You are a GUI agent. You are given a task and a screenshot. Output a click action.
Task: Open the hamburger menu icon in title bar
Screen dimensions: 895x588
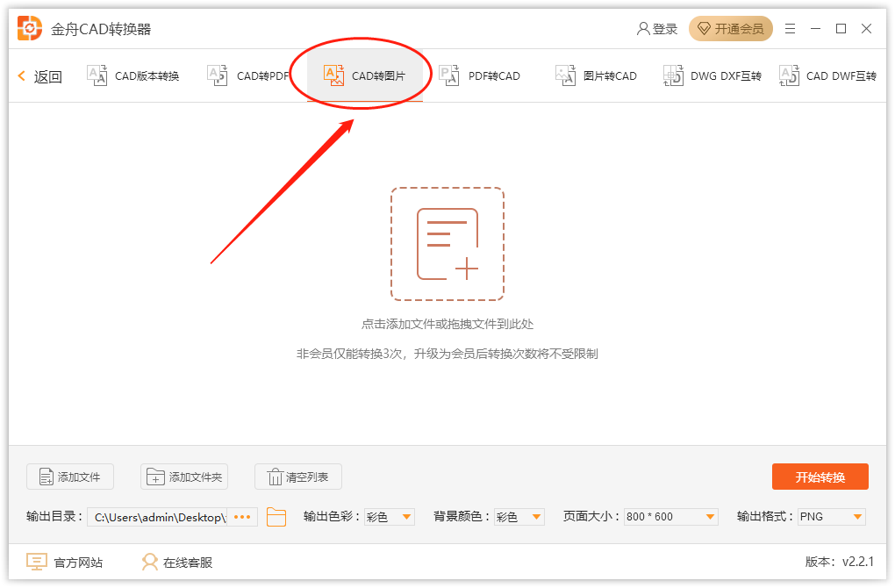(x=790, y=29)
